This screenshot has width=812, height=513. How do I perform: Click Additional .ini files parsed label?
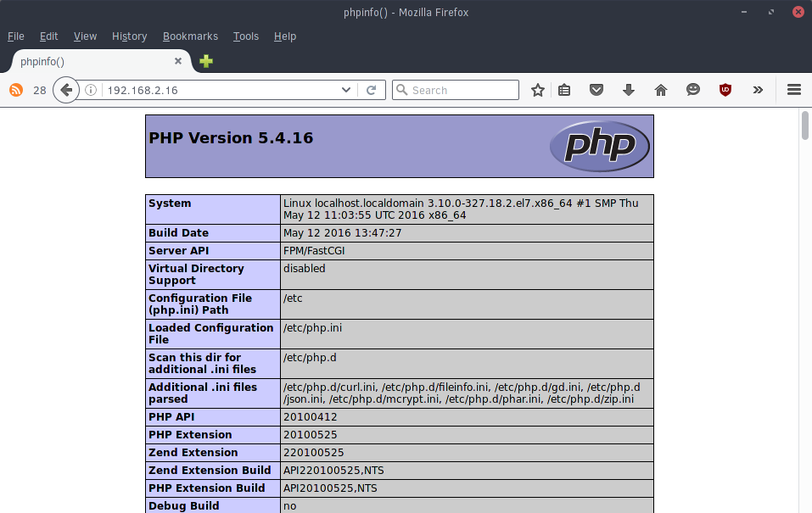tap(203, 393)
